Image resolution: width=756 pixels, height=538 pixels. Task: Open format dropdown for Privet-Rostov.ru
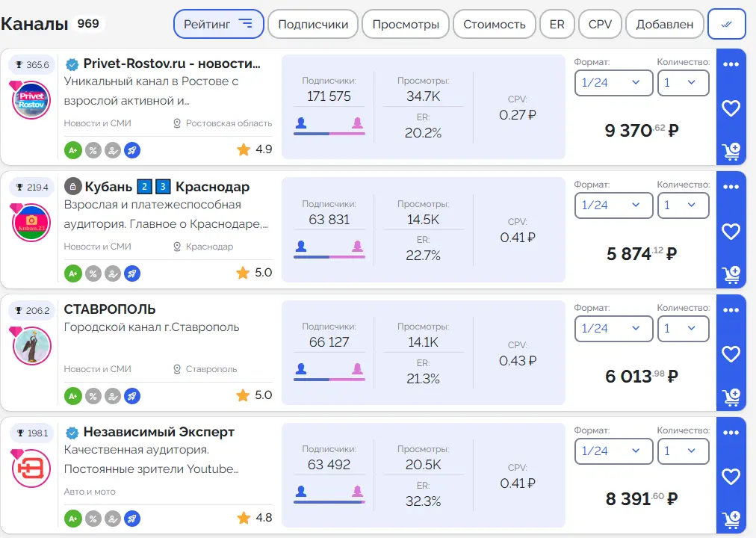[613, 82]
